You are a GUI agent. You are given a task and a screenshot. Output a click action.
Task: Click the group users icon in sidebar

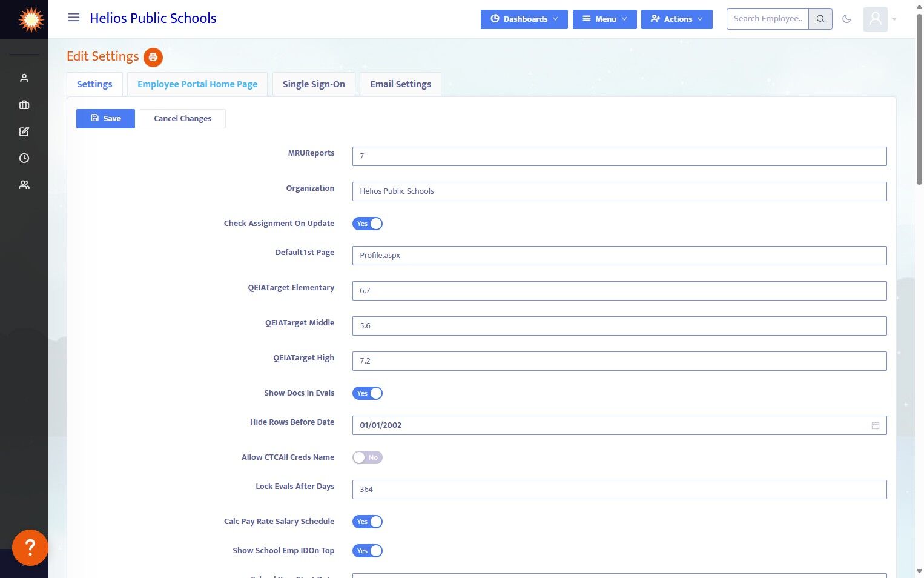(24, 185)
